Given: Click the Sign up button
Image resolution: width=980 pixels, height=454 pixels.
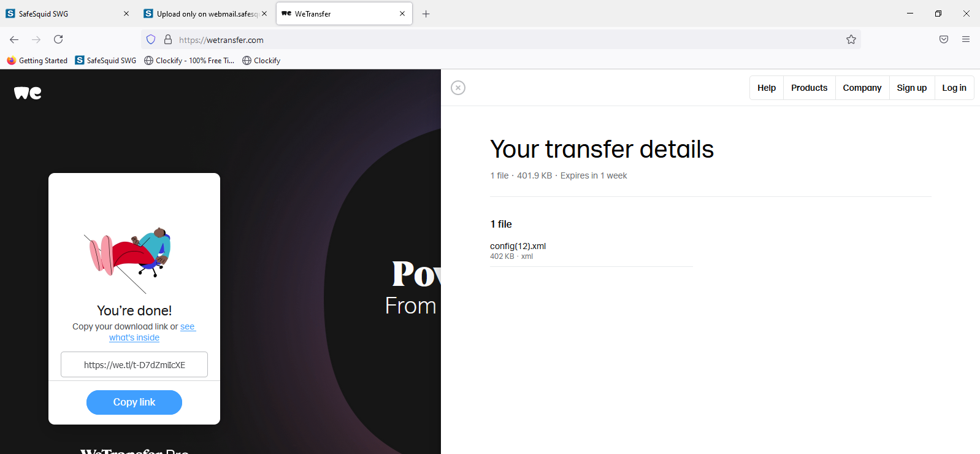Looking at the screenshot, I should 911,88.
